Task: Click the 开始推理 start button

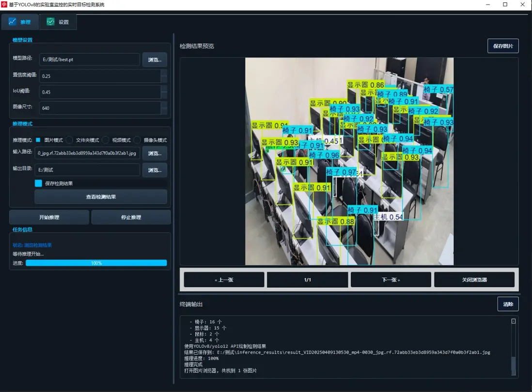Action: tap(49, 217)
